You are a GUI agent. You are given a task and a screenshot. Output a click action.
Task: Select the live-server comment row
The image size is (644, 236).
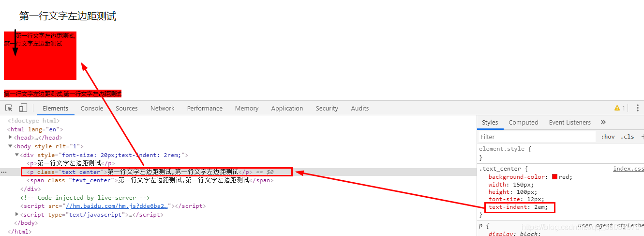85,198
